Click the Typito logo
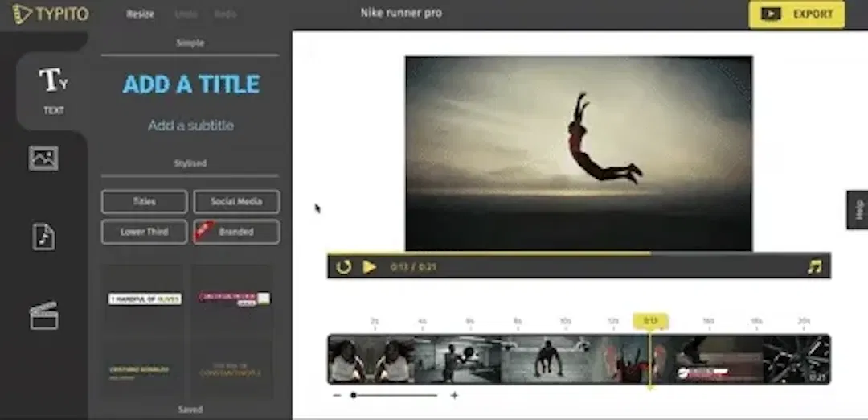The image size is (868, 420). (x=51, y=14)
